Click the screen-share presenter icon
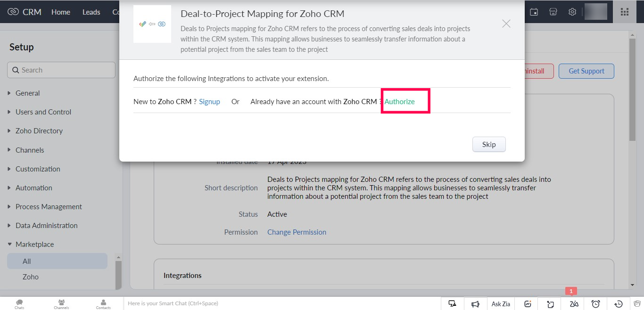This screenshot has height=310, width=644. click(453, 304)
